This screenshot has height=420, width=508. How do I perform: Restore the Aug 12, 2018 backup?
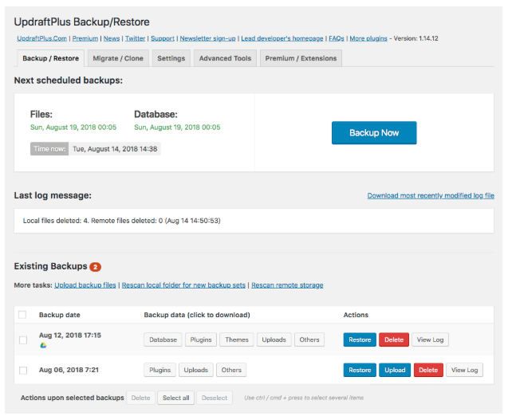coord(360,340)
